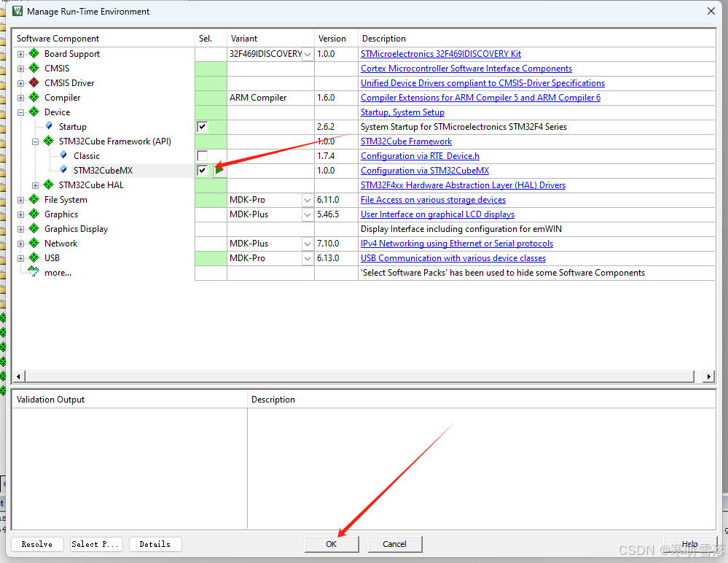Open Unified Device Drivers CMSIS-Driver link
This screenshot has height=563, width=728.
click(483, 83)
